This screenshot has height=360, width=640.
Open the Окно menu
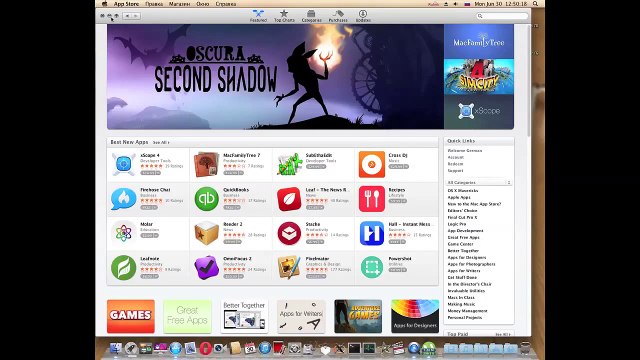tap(202, 4)
